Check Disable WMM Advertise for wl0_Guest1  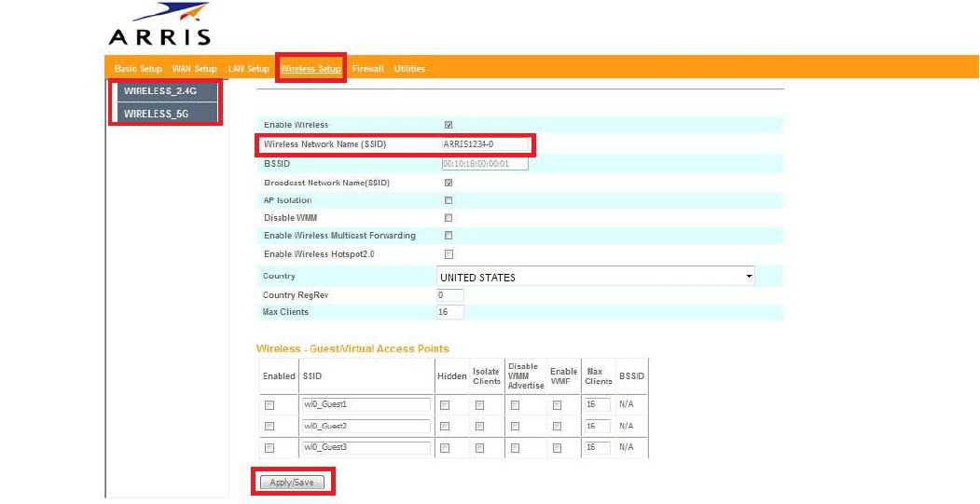coord(515,405)
